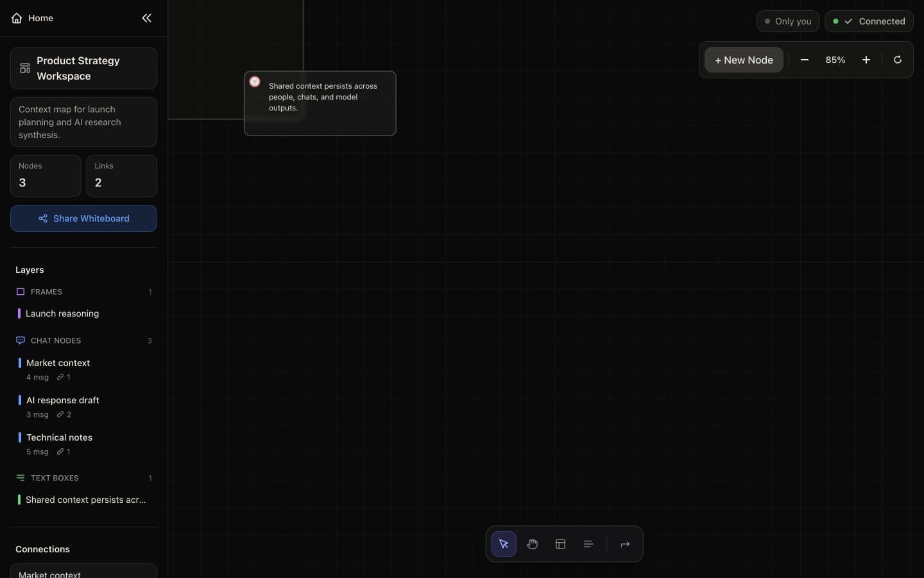Click the red circle icon on canvas note

click(x=255, y=82)
